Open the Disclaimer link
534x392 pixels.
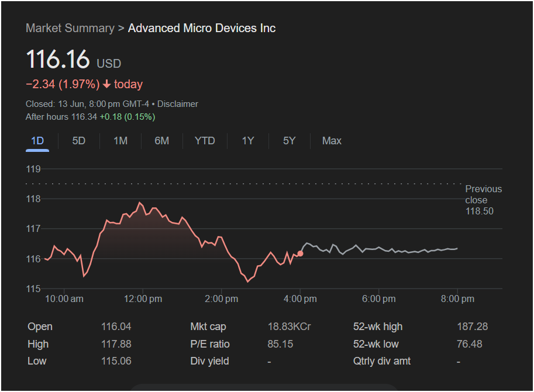pyautogui.click(x=178, y=104)
